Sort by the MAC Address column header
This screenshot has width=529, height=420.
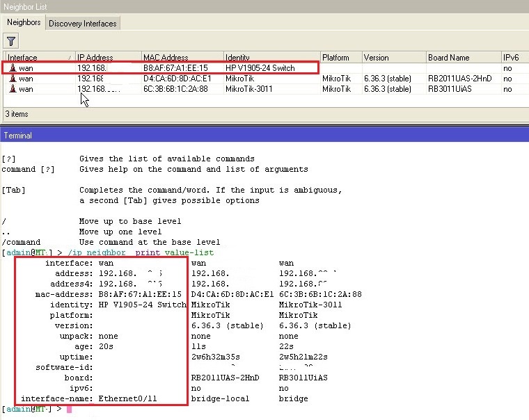tap(182, 57)
